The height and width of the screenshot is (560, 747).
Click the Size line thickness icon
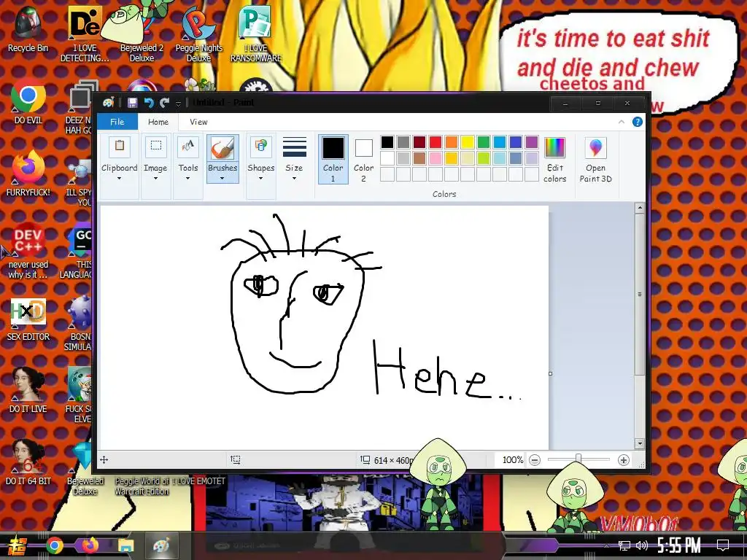295,147
